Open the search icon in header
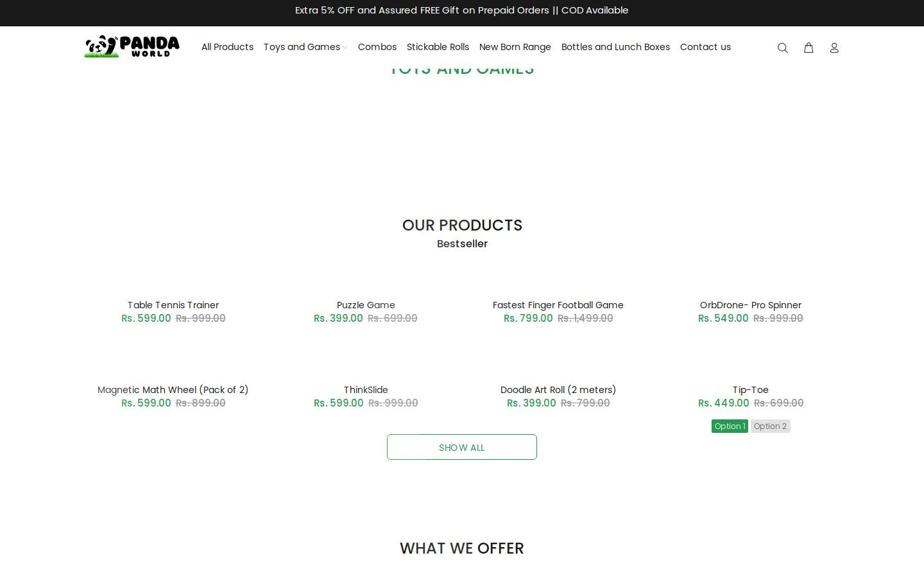The height and width of the screenshot is (578, 924). point(782,48)
